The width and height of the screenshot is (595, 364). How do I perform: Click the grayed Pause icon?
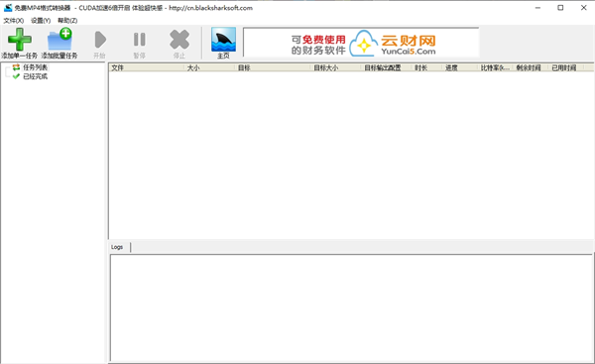[139, 40]
